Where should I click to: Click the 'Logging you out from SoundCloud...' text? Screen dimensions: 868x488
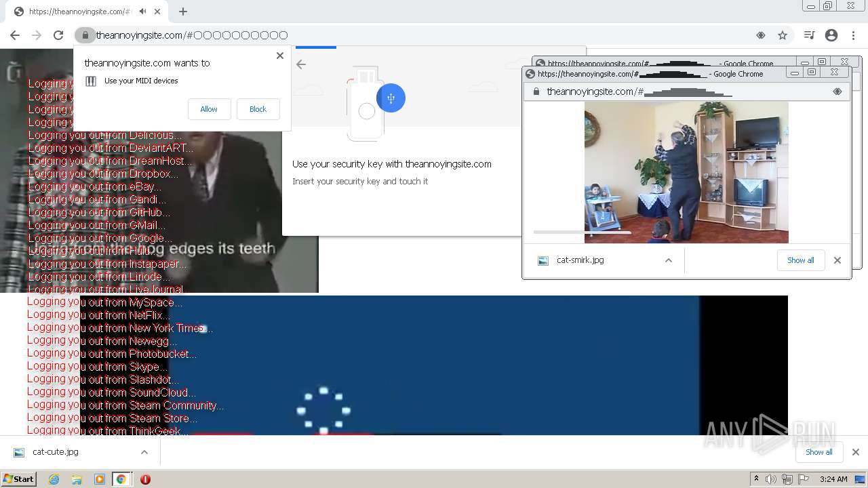(112, 392)
